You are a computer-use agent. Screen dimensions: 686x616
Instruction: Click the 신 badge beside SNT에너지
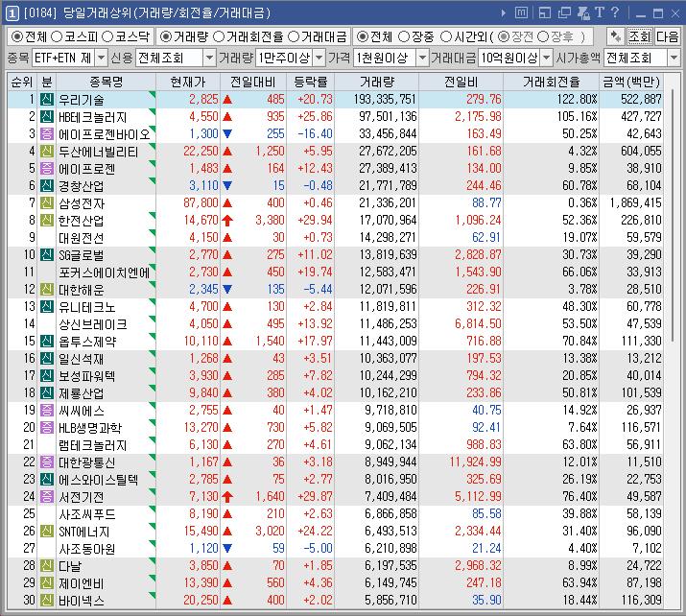tap(47, 532)
